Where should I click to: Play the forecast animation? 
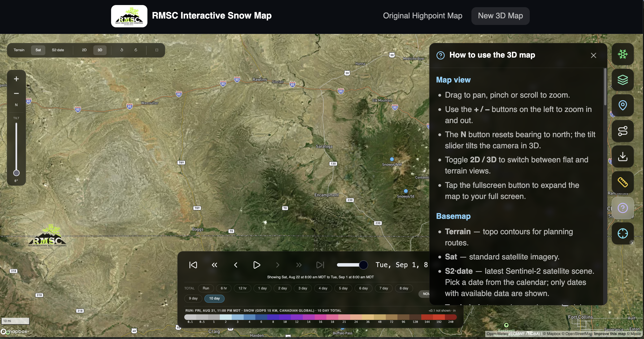[x=256, y=265]
